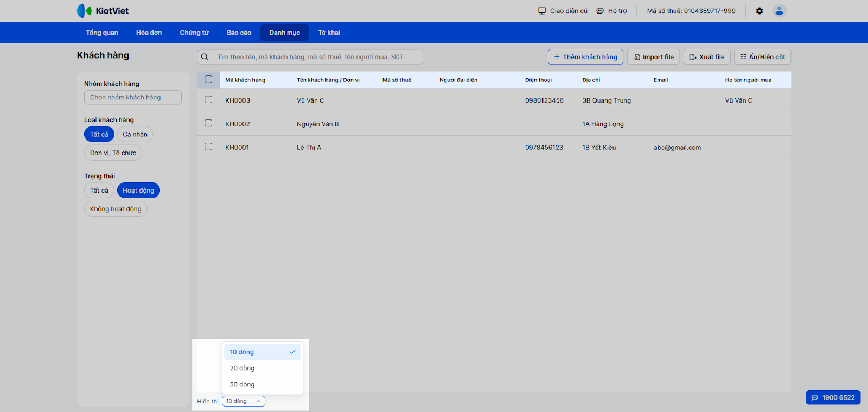Open Hỗ trợ support link

point(611,11)
